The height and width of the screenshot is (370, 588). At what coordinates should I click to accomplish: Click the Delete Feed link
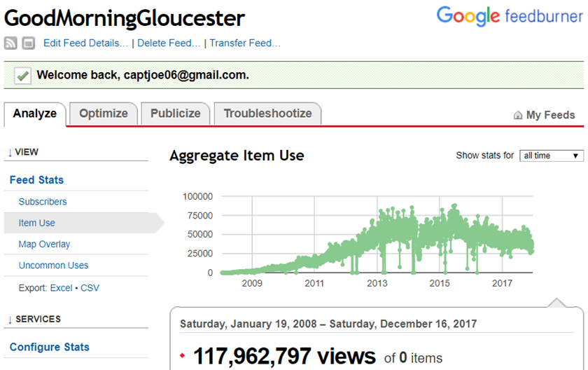[x=169, y=43]
